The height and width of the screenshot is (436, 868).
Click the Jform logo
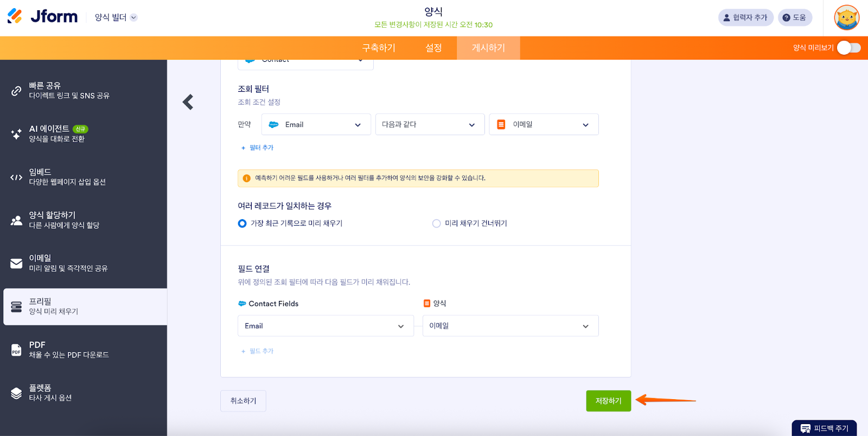click(x=42, y=17)
